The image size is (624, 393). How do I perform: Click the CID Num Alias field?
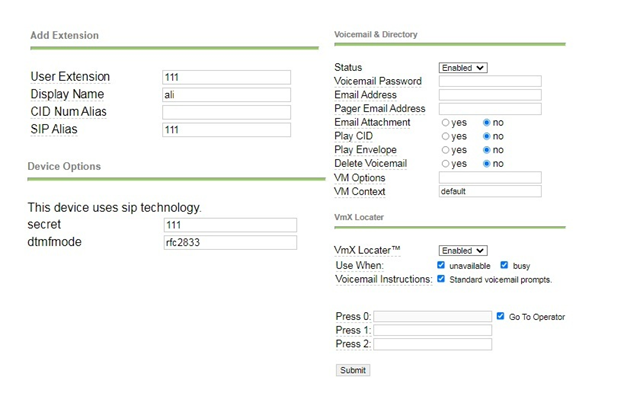226,112
